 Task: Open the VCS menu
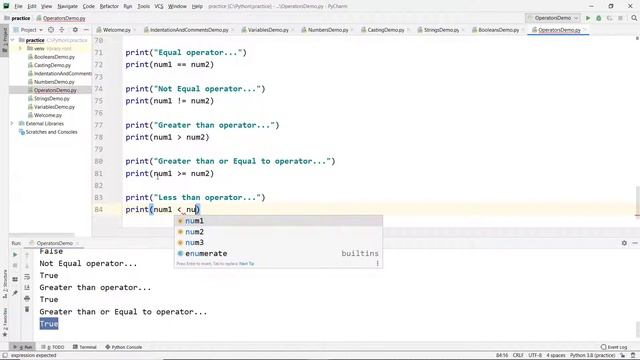[159, 6]
